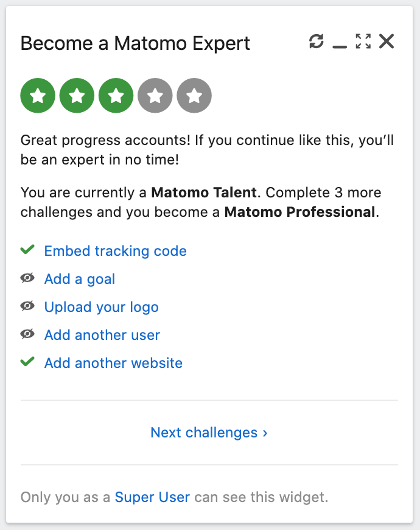Click the Super User link
This screenshot has width=420, height=530.
pyautogui.click(x=152, y=497)
